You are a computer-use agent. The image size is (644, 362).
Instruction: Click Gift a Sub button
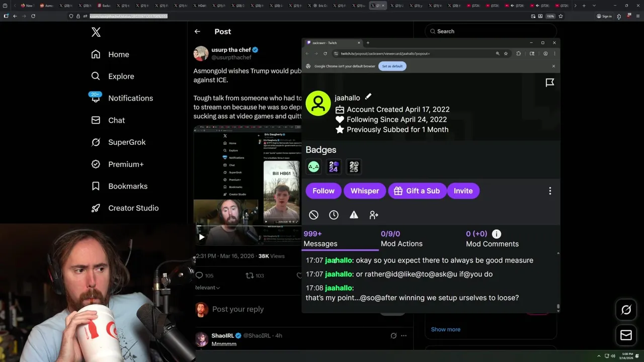click(x=417, y=191)
